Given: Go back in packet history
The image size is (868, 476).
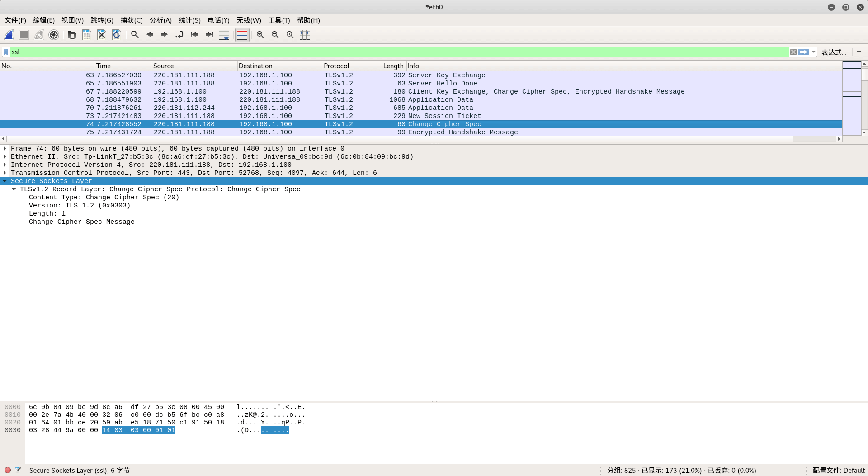Looking at the screenshot, I should 150,35.
